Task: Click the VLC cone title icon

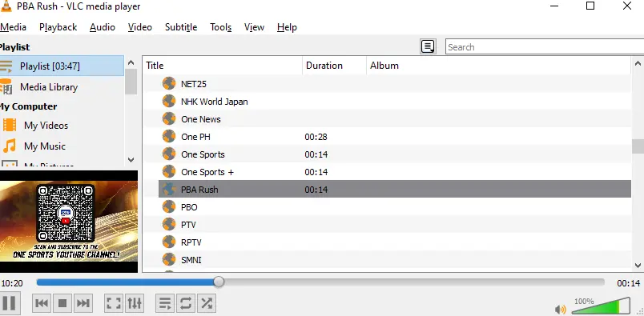Action: [x=6, y=6]
